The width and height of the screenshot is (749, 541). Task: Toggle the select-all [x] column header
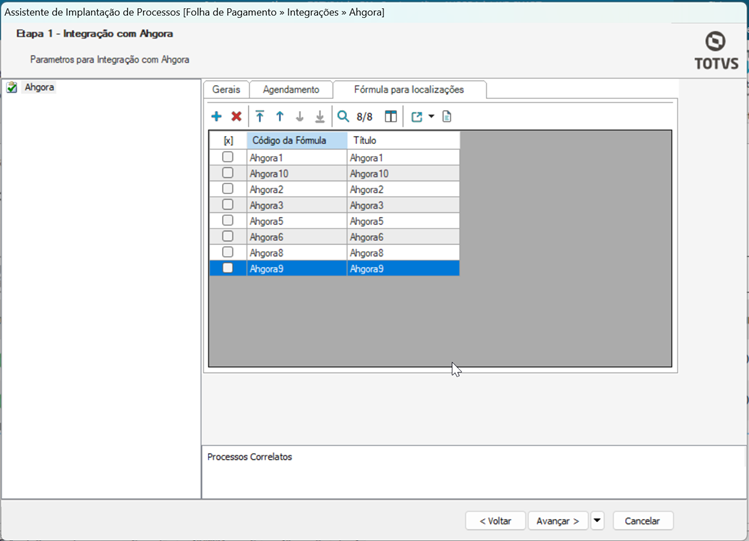(228, 140)
